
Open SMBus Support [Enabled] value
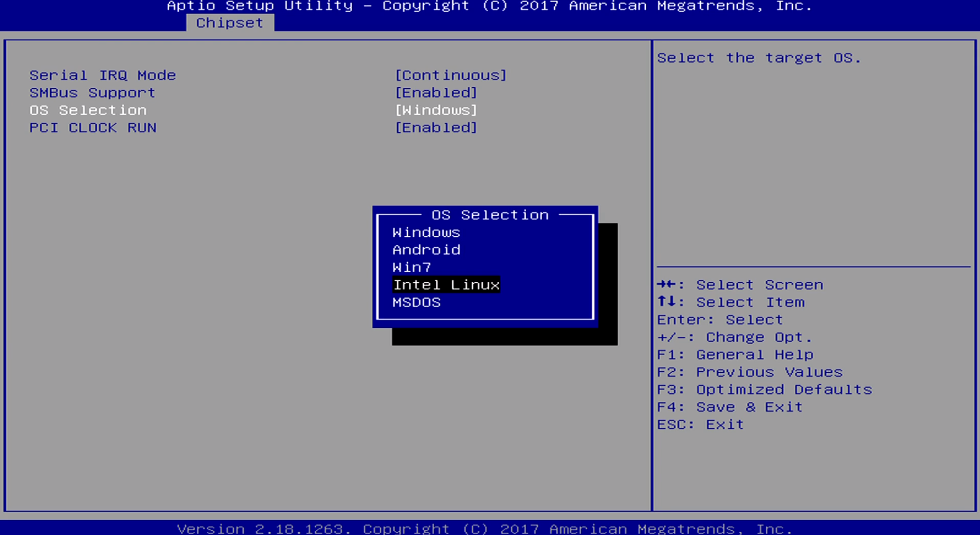click(x=436, y=93)
